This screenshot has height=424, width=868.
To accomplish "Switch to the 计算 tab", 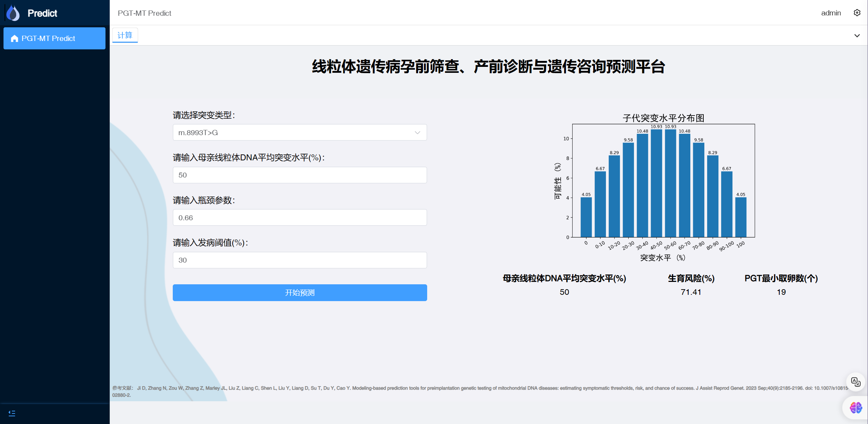I will 125,35.
